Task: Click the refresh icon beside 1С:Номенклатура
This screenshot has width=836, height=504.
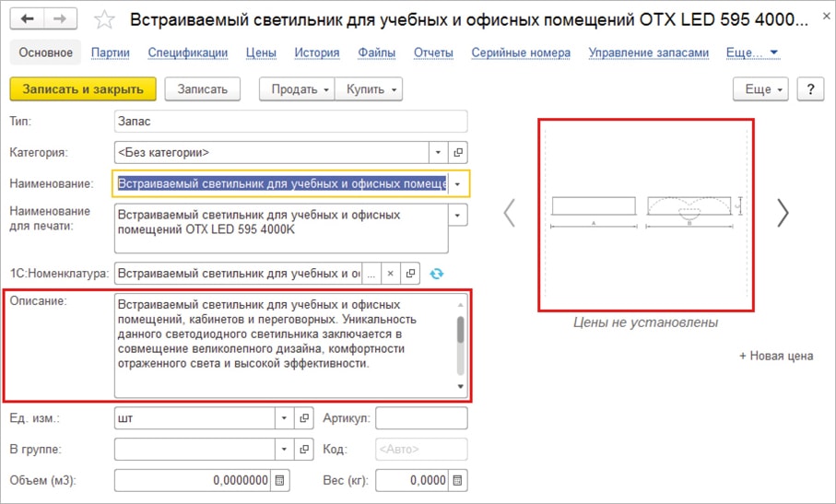Action: pos(437,274)
